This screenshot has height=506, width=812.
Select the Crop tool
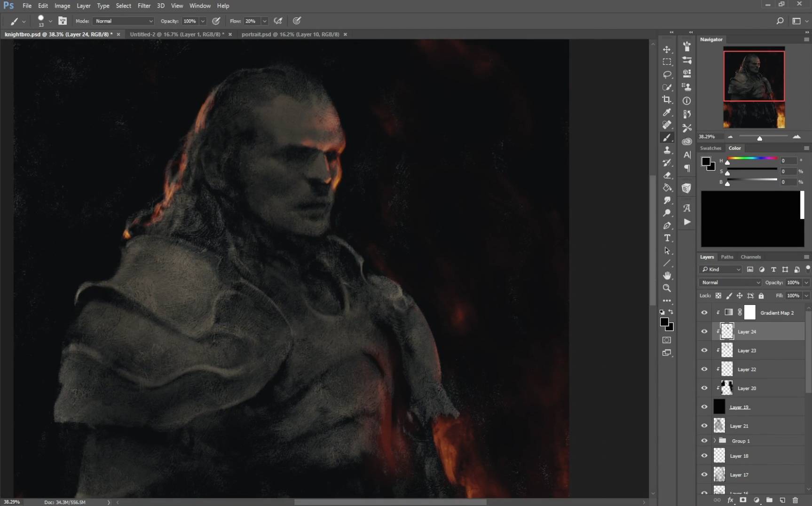(x=667, y=100)
